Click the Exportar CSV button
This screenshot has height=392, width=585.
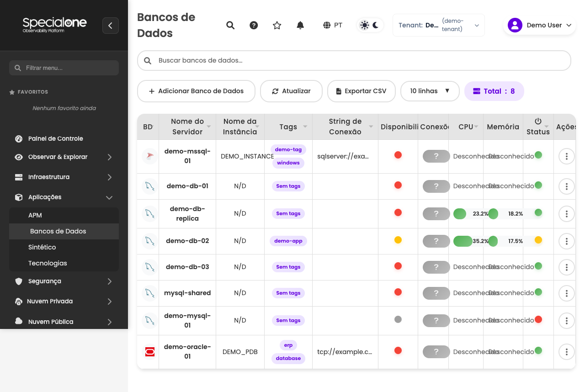click(362, 91)
